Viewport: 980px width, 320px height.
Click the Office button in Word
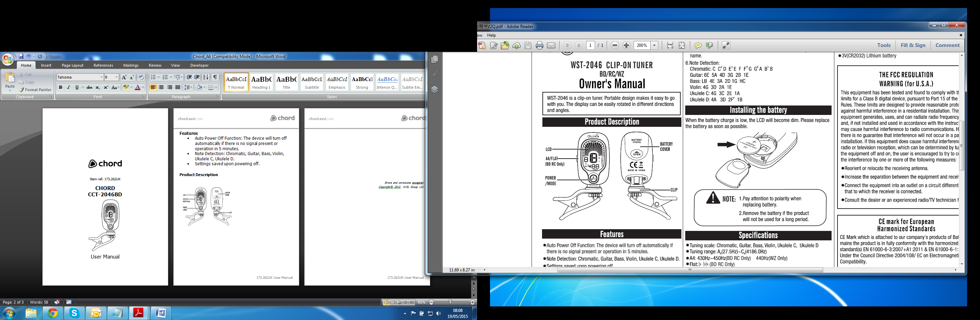click(7, 59)
